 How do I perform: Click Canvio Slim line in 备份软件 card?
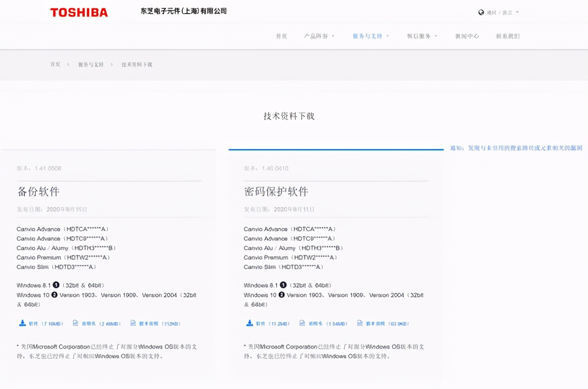(x=57, y=267)
